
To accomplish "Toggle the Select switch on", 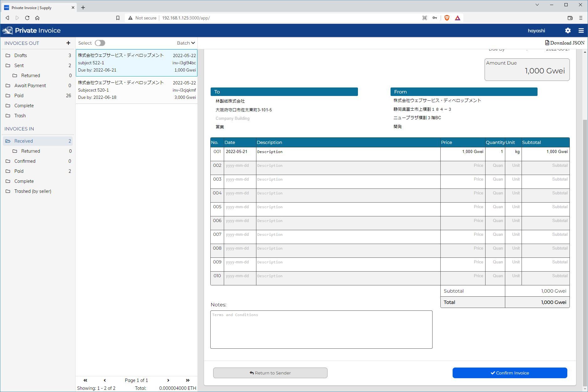I will point(100,43).
